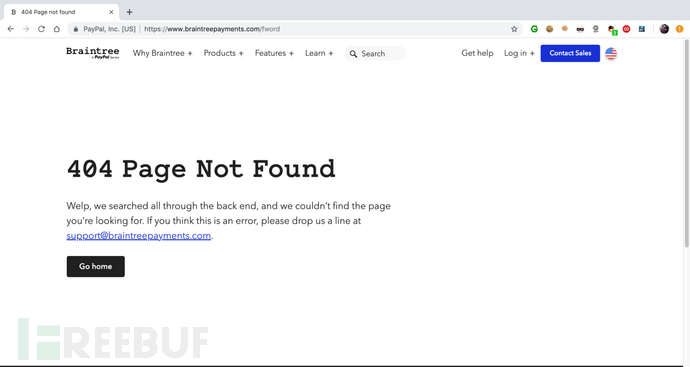Viewport: 690px width, 367px height.
Task: Click the browser back arrow
Action: point(11,29)
